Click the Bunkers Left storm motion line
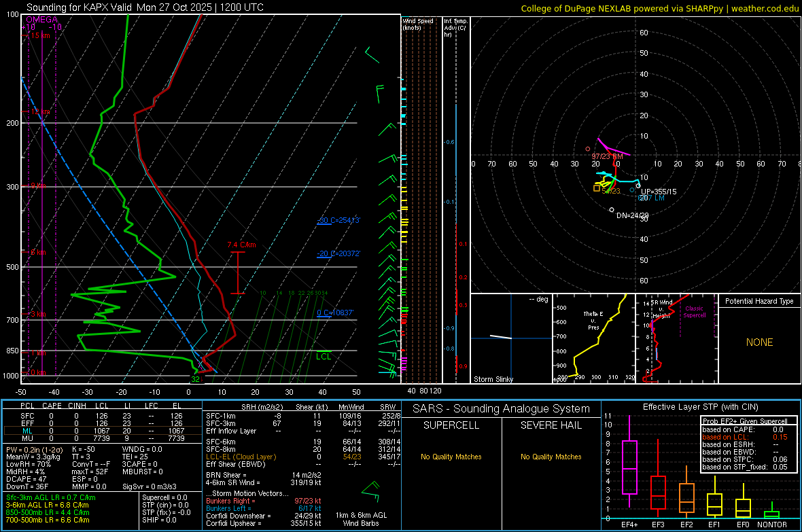The image size is (802, 532). point(264,508)
